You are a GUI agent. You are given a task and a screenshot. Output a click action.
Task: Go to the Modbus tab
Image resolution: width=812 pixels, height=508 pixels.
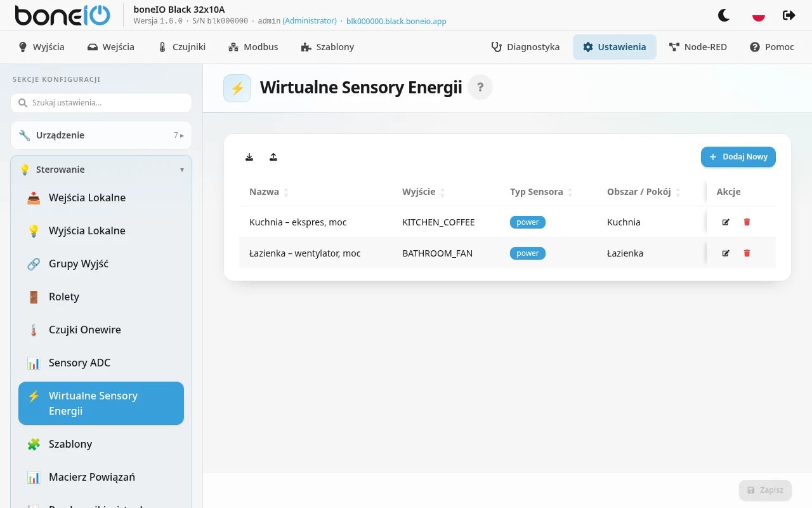[x=253, y=47]
